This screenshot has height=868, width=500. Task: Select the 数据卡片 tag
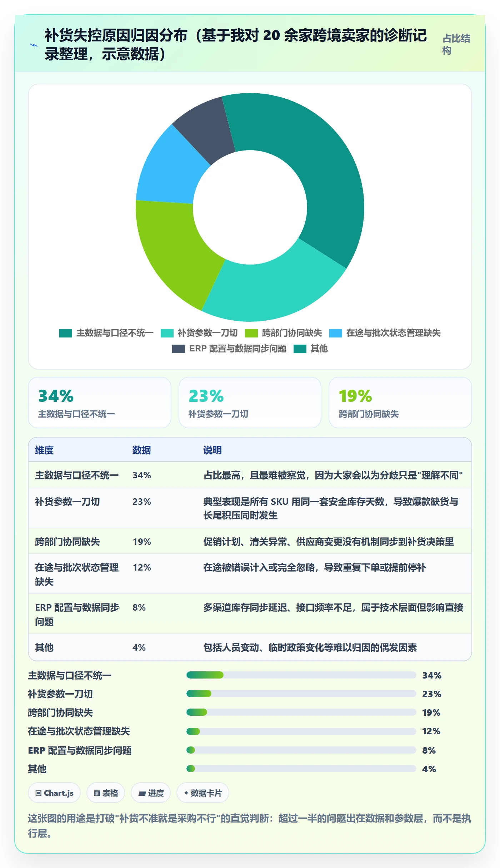click(202, 793)
